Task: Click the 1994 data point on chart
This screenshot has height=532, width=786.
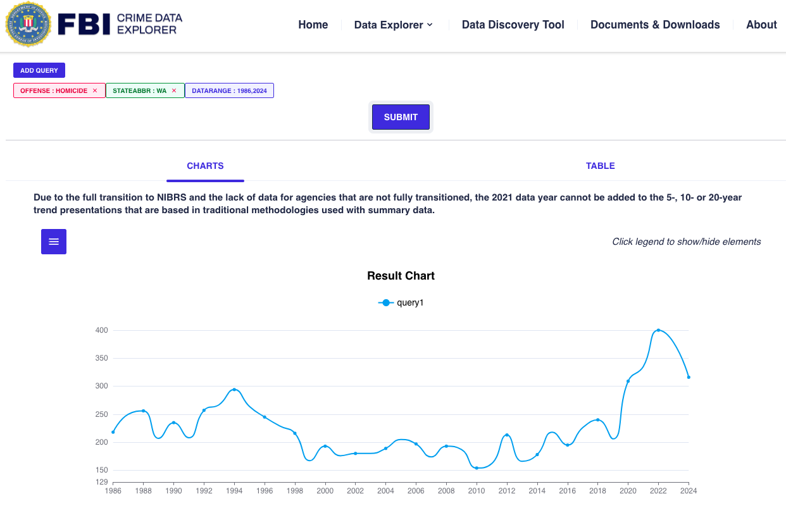Action: click(x=234, y=390)
